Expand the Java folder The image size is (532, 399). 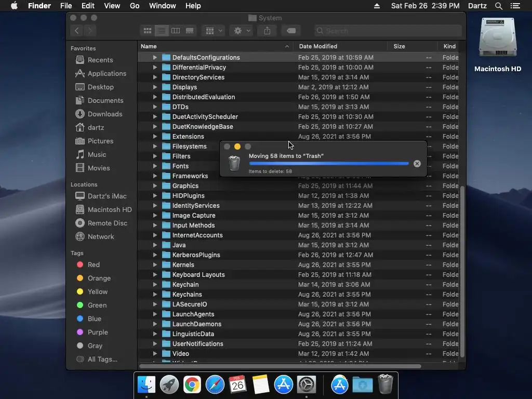[x=155, y=245]
